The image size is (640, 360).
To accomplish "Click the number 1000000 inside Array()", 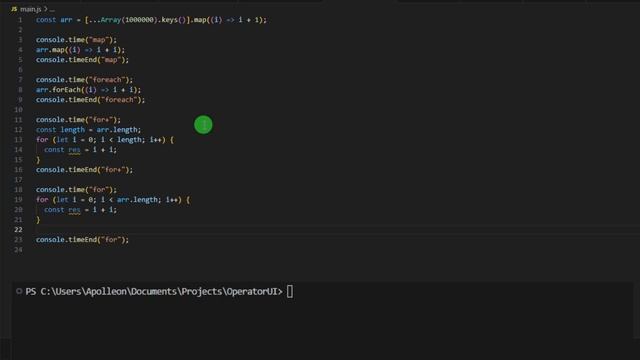I will (x=139, y=20).
